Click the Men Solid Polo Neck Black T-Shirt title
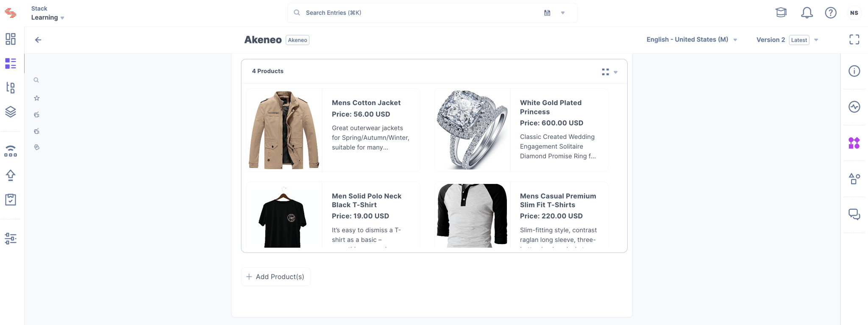The width and height of the screenshot is (868, 325). click(x=367, y=200)
